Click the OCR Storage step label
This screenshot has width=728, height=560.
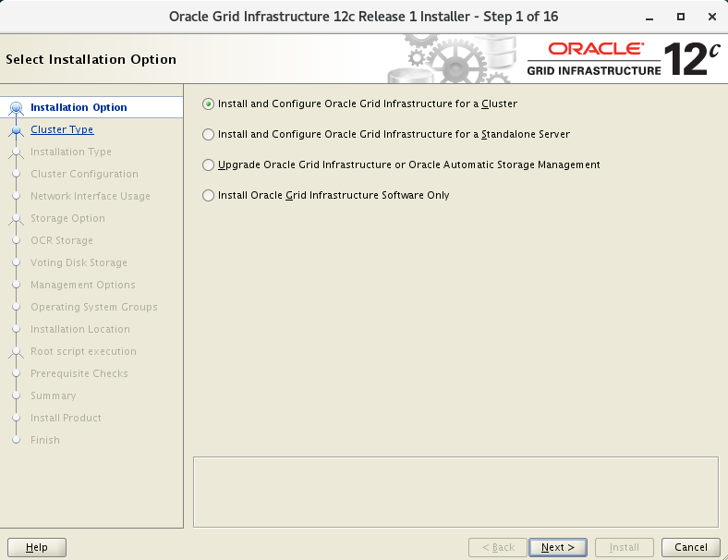click(x=62, y=240)
